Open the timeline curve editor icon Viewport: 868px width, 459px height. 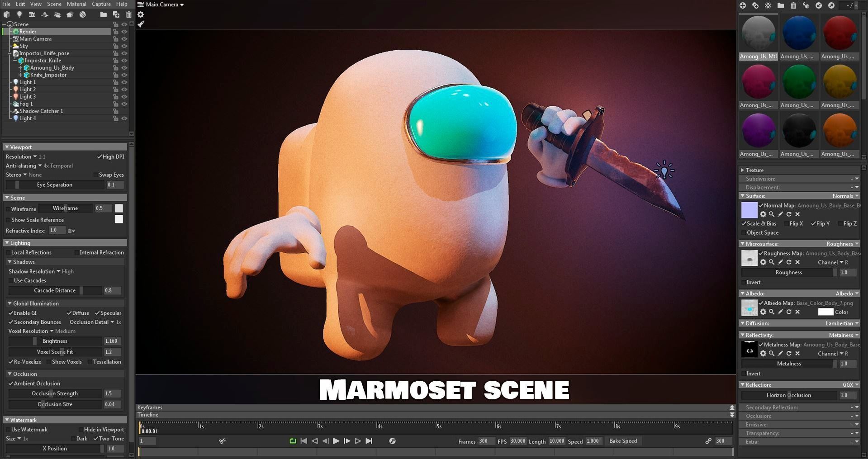click(x=392, y=441)
